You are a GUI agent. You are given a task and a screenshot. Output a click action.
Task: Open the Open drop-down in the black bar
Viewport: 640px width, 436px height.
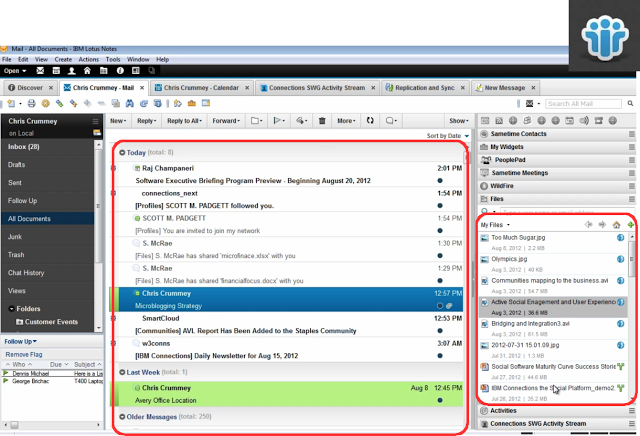coord(15,71)
